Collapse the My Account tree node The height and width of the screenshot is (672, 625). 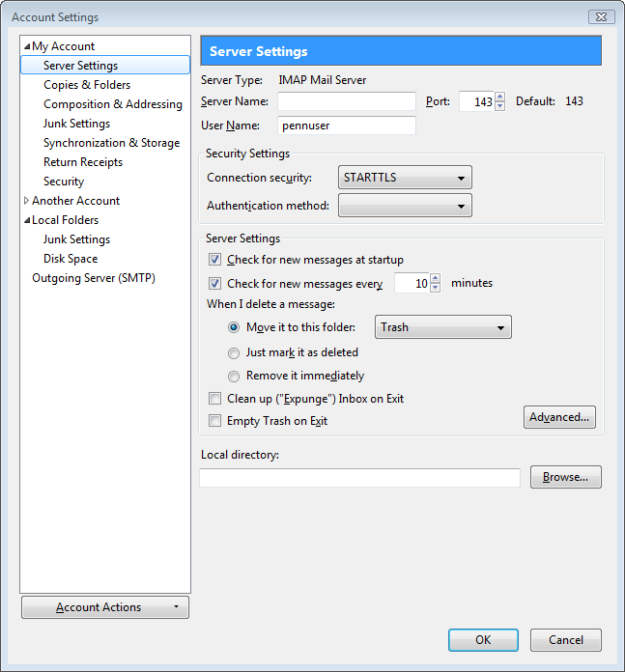pos(27,46)
